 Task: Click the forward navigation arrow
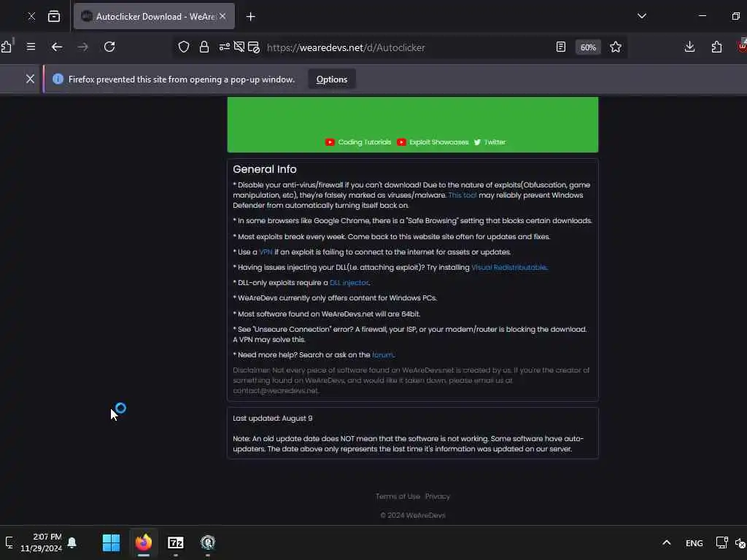[x=83, y=47]
